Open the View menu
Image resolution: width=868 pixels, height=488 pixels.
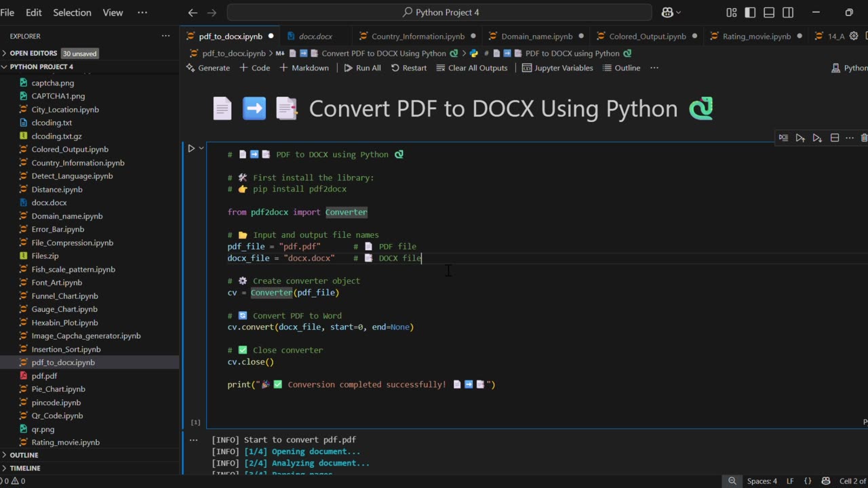(x=113, y=12)
